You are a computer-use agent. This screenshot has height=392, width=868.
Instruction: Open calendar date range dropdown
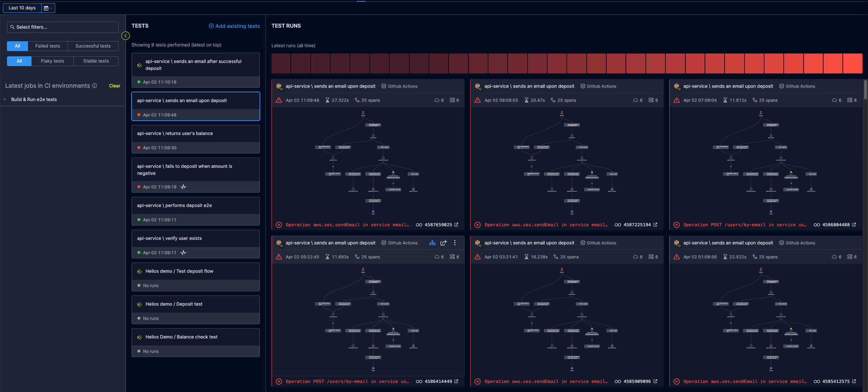point(48,8)
